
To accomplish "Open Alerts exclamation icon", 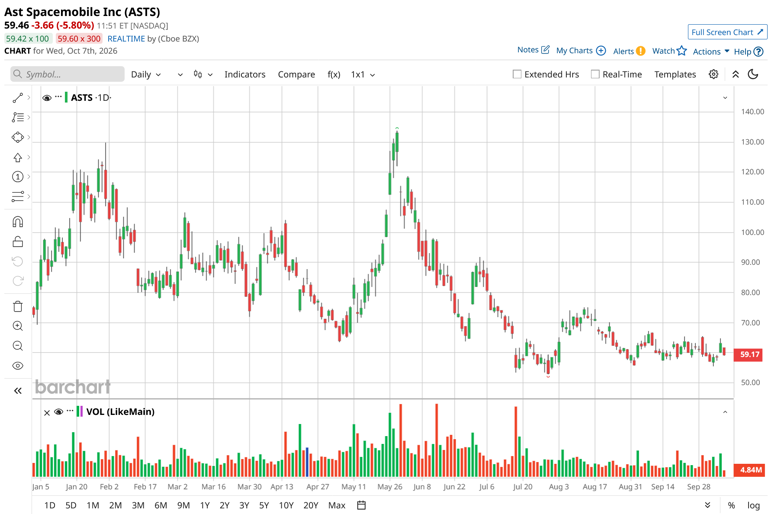I will tap(641, 51).
